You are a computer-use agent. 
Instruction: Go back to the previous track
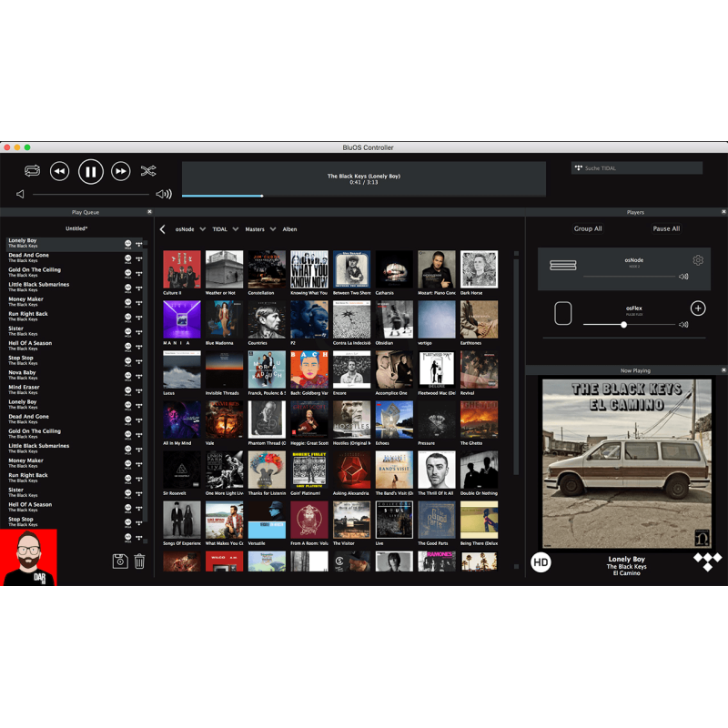[x=59, y=171]
